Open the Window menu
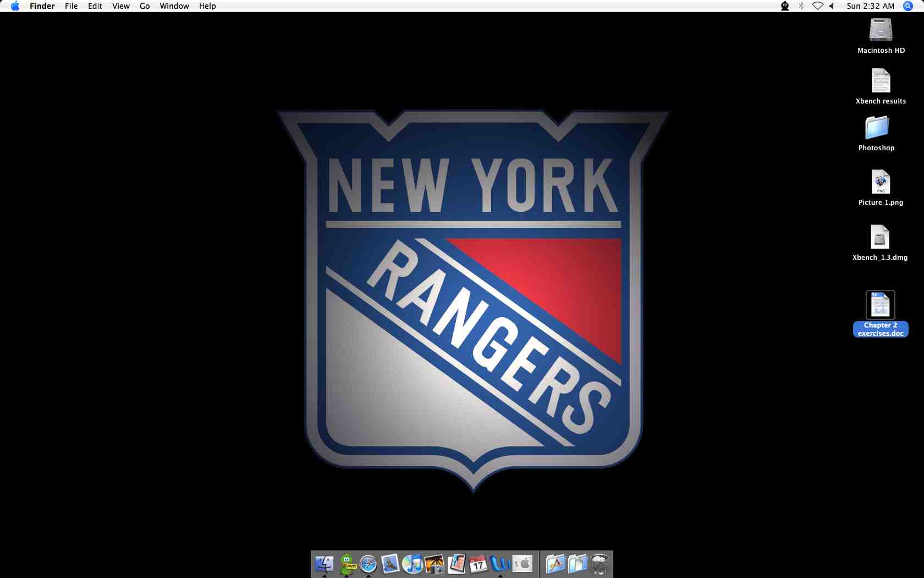The image size is (924, 578). coord(174,6)
